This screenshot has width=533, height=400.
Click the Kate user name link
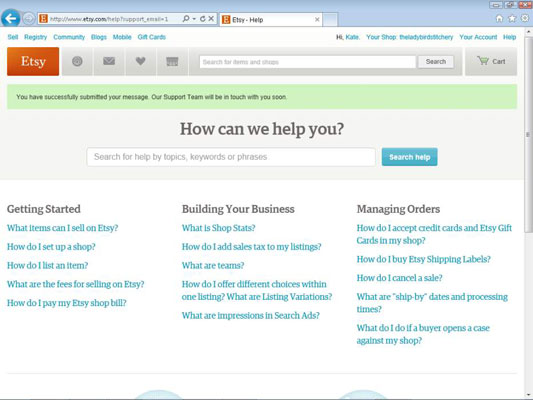click(x=352, y=37)
